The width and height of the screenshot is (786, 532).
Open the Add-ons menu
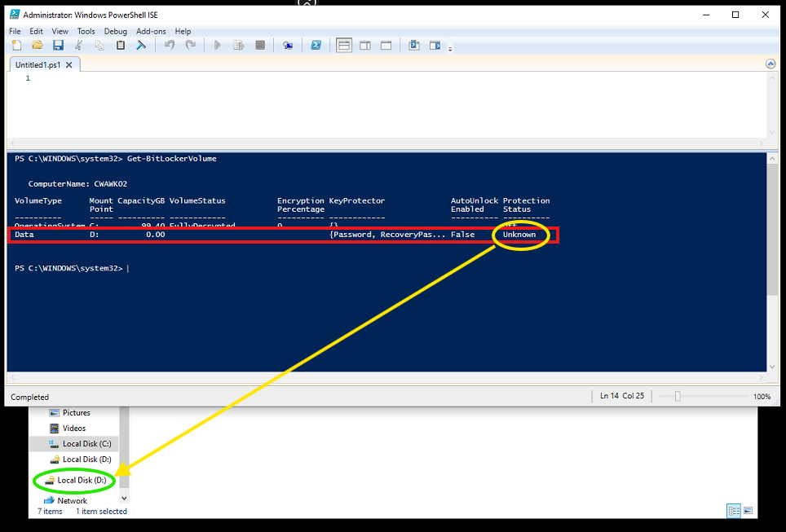click(x=151, y=32)
